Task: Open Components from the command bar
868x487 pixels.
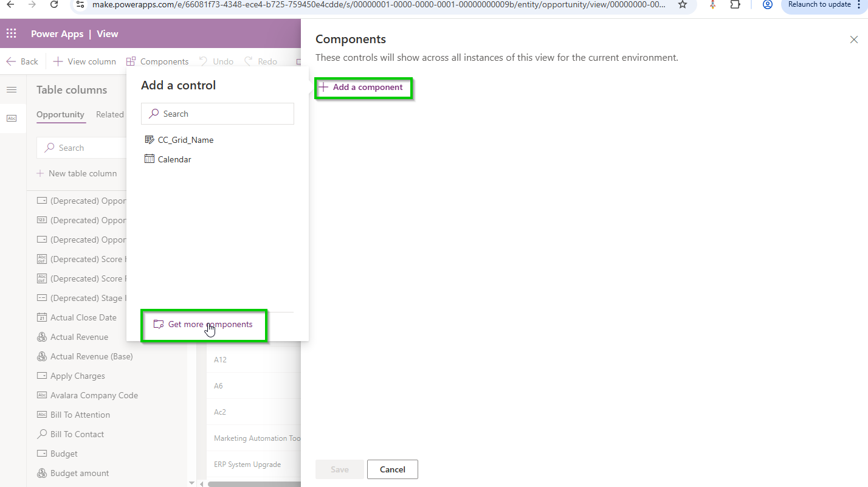Action: coord(157,61)
